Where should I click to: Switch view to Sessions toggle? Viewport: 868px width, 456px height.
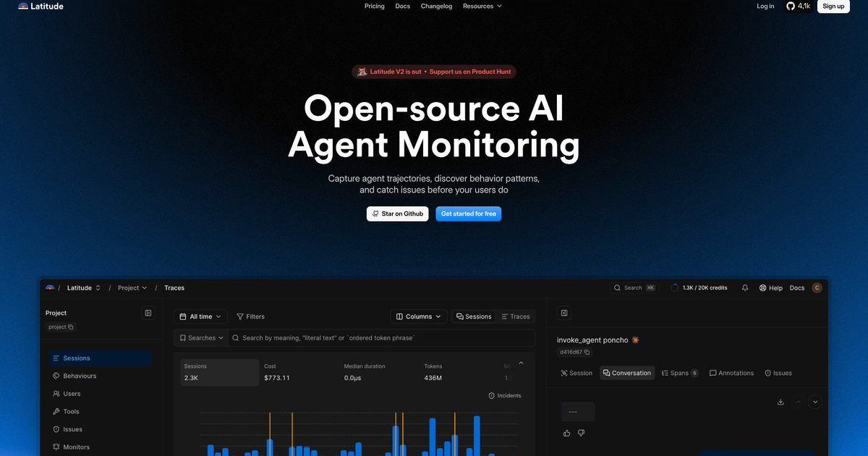[474, 316]
